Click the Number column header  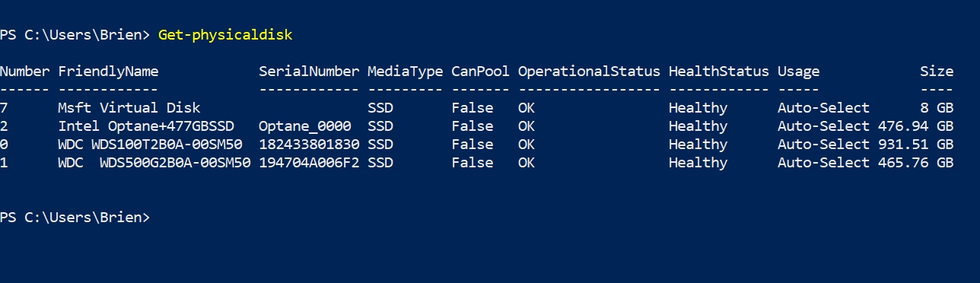(25, 72)
